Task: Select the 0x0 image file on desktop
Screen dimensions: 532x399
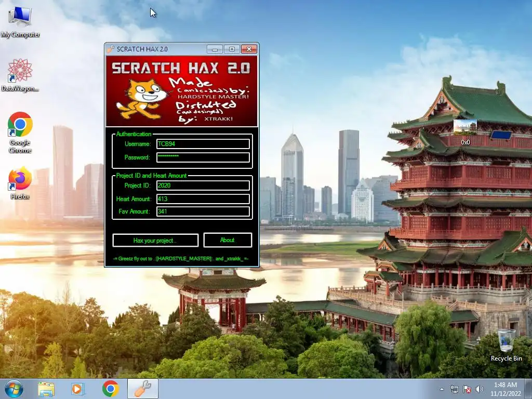Action: pos(465,132)
